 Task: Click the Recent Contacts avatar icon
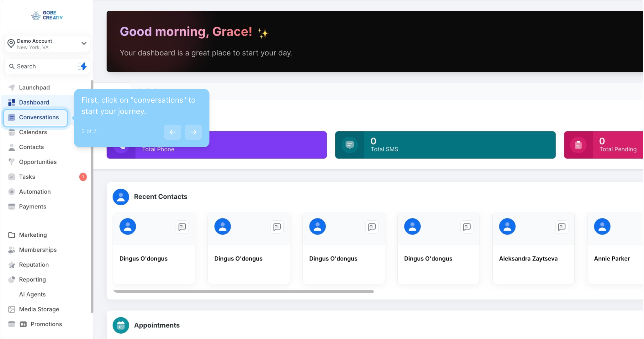(x=121, y=197)
